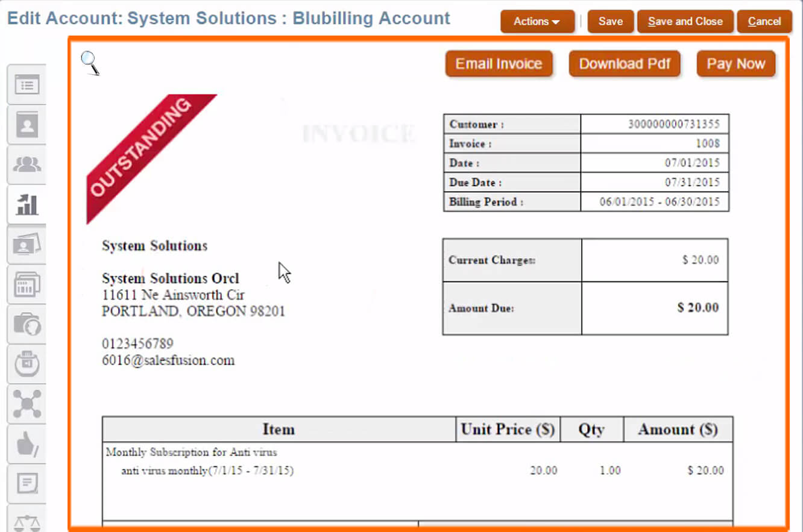The image size is (803, 532).
Task: Cancel editing the Blubilling Account
Action: pos(764,21)
